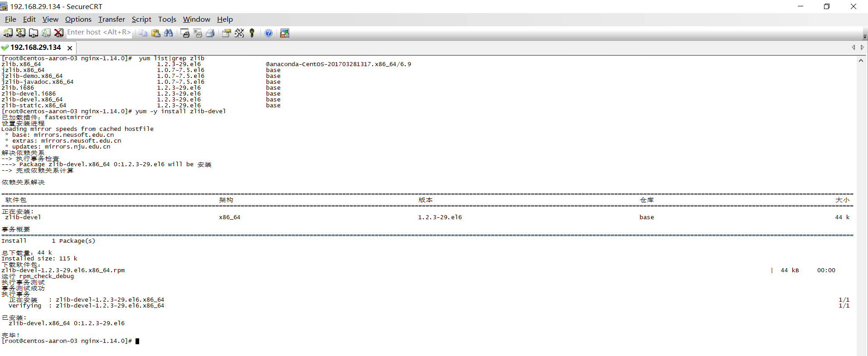Close the 192.168.29.134 session tab
This screenshot has width=868, height=356.
(70, 48)
